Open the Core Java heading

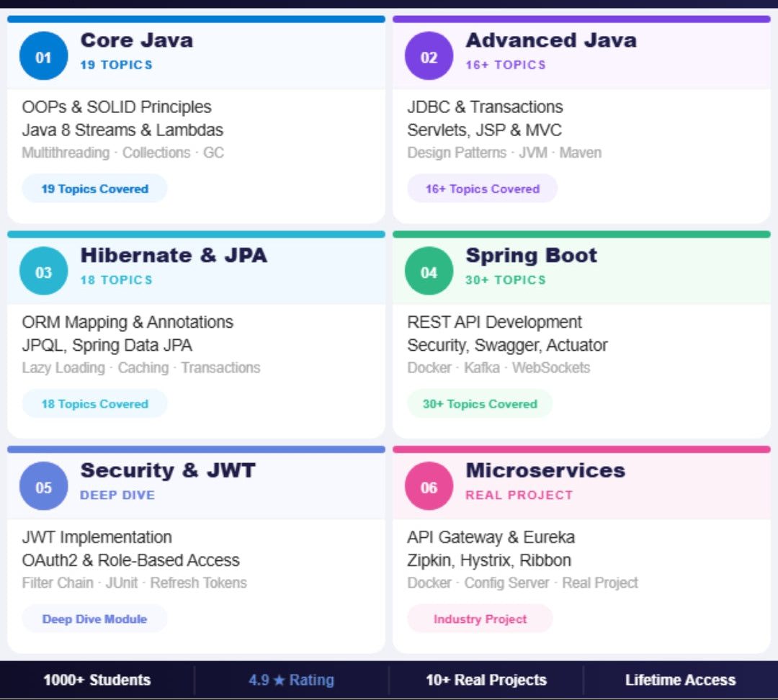[x=137, y=40]
